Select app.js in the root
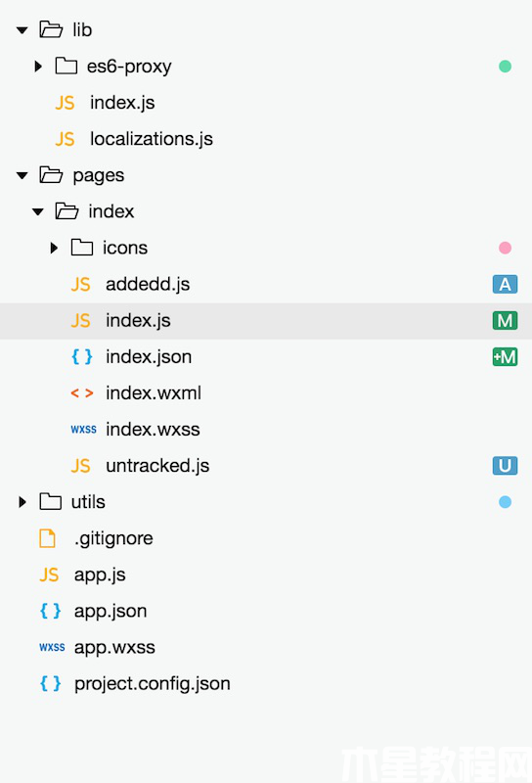 point(100,575)
